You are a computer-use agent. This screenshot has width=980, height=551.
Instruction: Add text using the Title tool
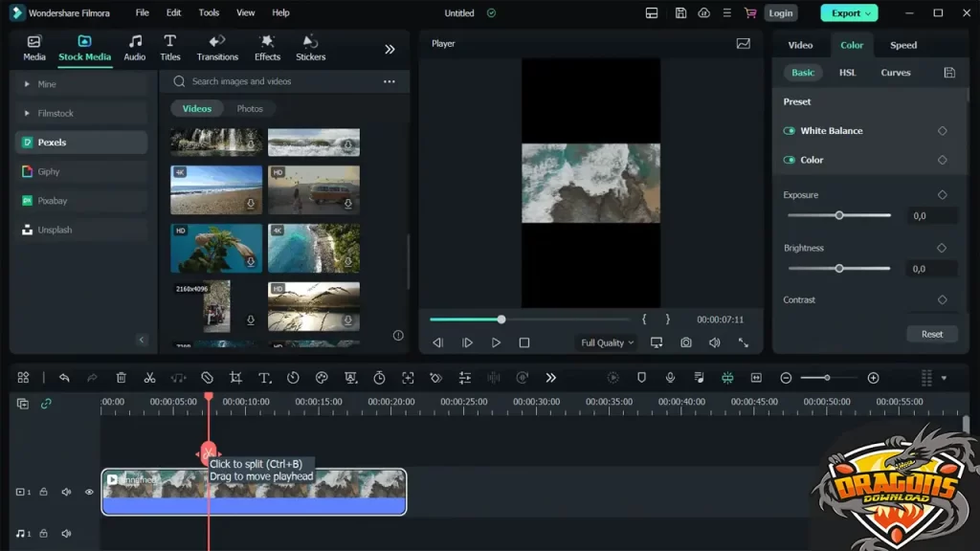pos(265,377)
